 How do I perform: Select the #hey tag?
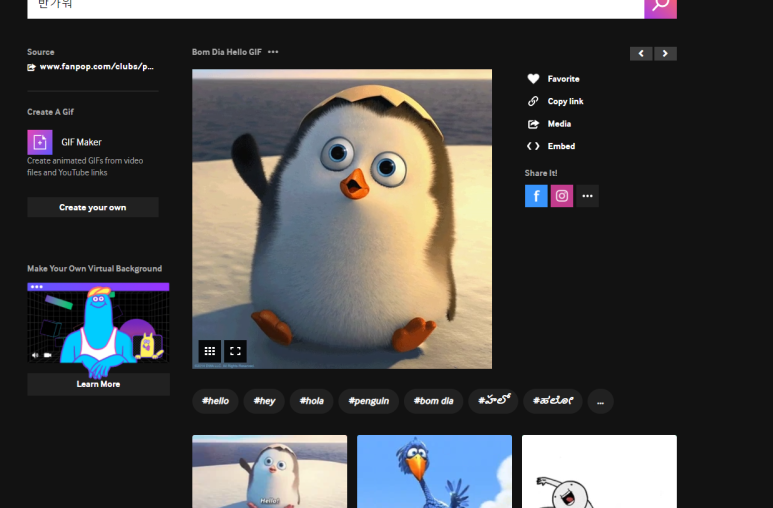point(264,401)
